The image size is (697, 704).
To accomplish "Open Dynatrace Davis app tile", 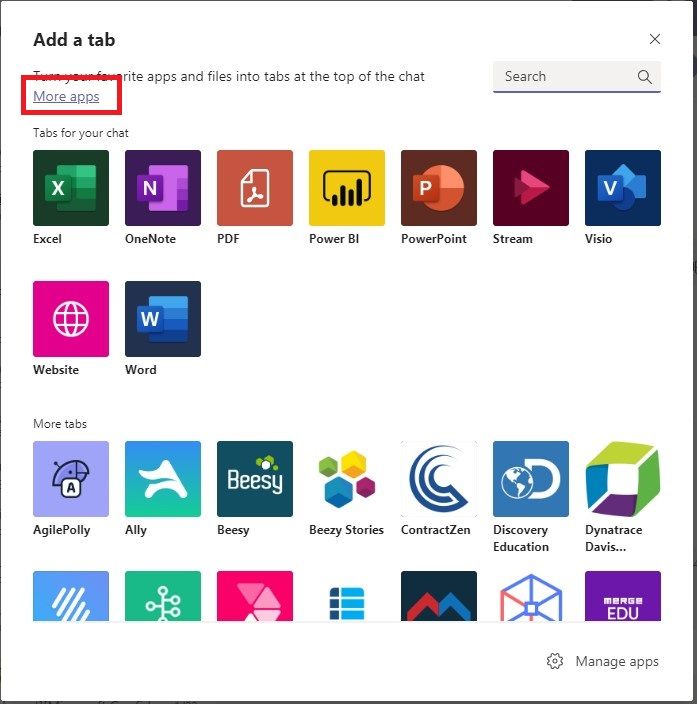I will pyautogui.click(x=623, y=479).
